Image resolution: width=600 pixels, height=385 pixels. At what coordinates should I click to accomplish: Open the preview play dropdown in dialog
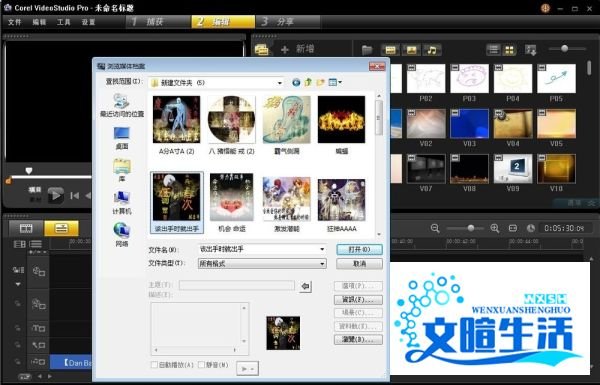click(248, 369)
